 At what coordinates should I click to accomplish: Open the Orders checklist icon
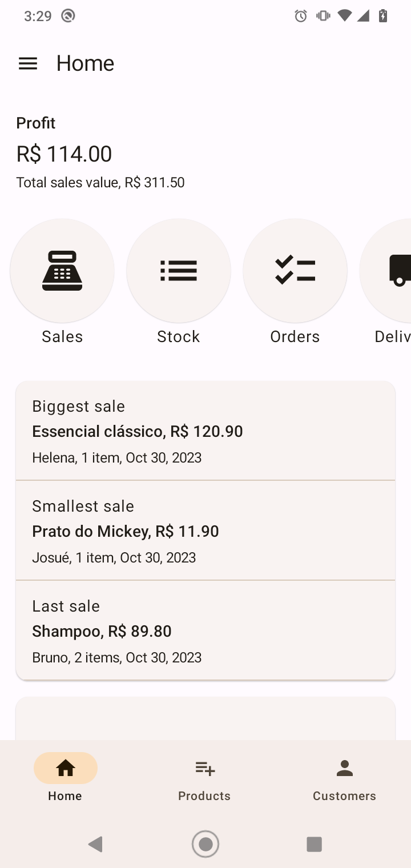(x=295, y=271)
